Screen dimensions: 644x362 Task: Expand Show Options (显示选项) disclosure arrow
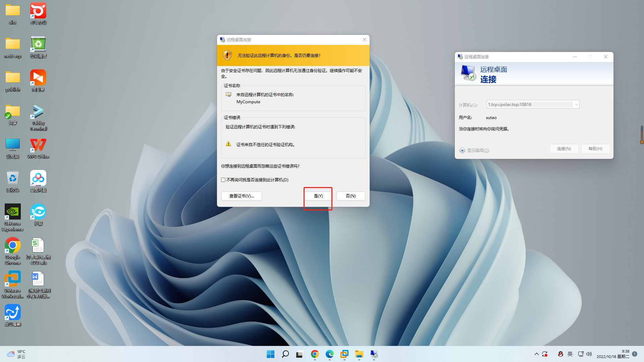(462, 150)
